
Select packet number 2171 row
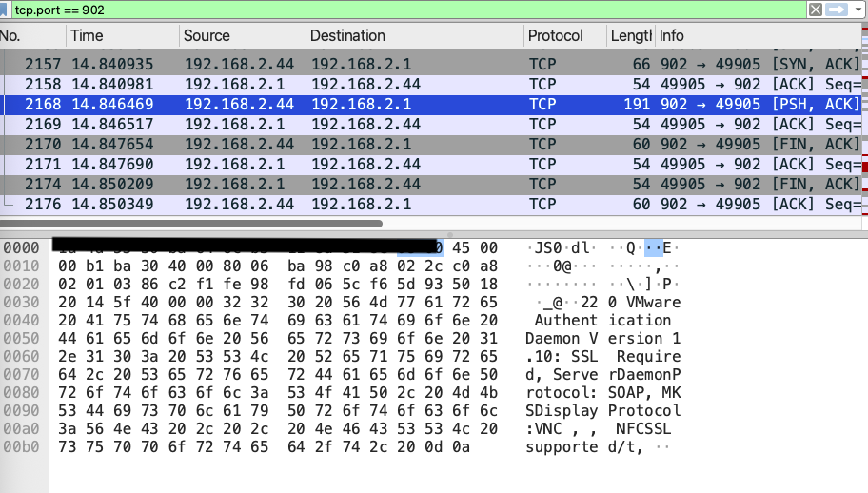pos(431,164)
